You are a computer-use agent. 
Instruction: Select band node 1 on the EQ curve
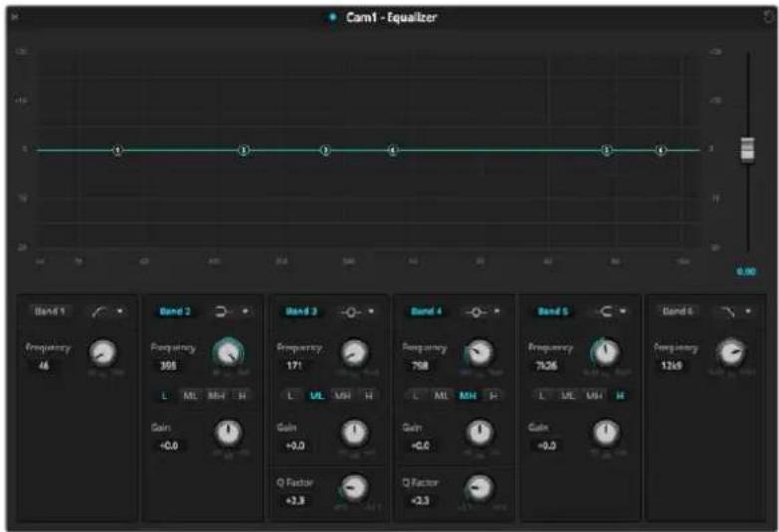click(x=118, y=150)
